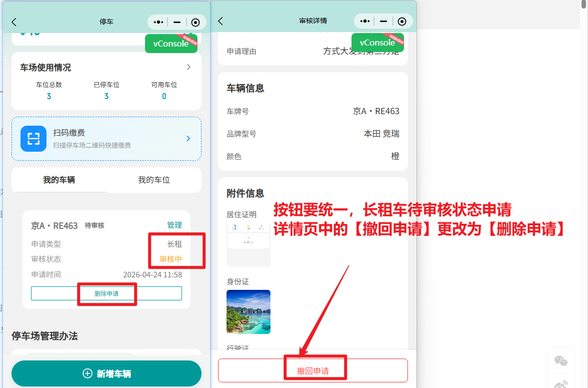Click the WeChat share icon

(x=561, y=361)
